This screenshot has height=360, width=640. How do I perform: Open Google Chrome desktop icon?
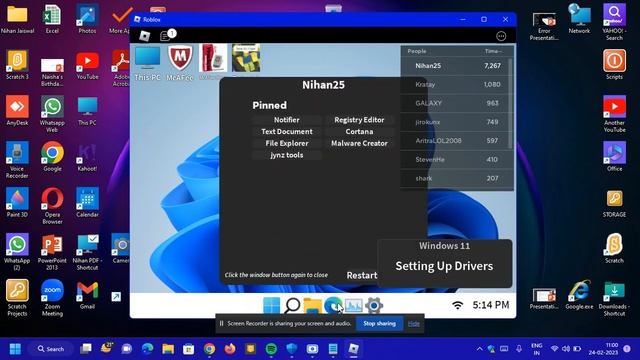52,157
